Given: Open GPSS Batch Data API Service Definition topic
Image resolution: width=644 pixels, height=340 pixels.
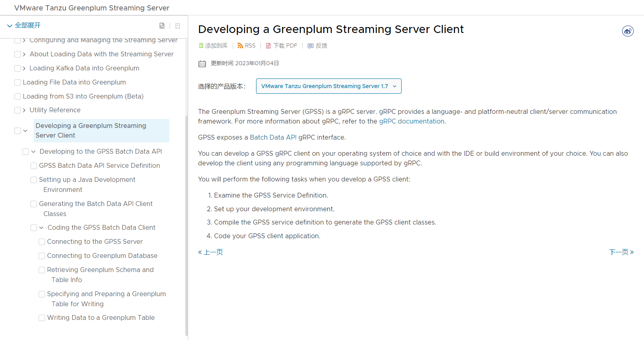Looking at the screenshot, I should 99,165.
